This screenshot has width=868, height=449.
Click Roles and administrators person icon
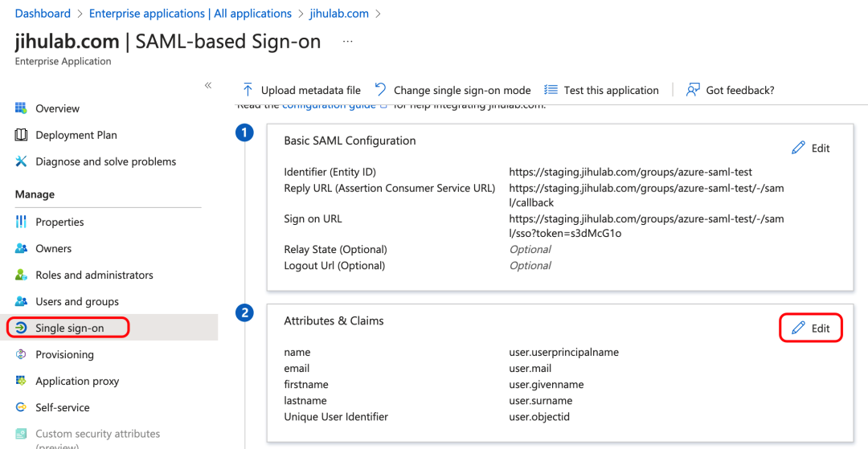tap(21, 275)
